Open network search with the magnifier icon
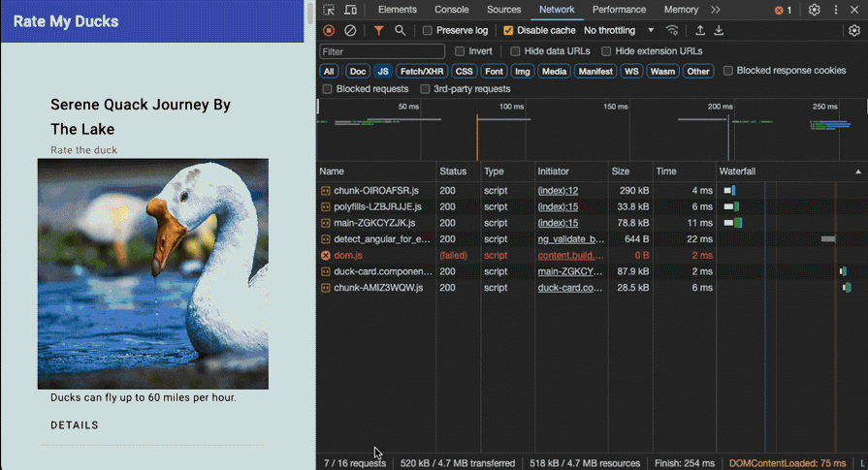 pyautogui.click(x=400, y=31)
